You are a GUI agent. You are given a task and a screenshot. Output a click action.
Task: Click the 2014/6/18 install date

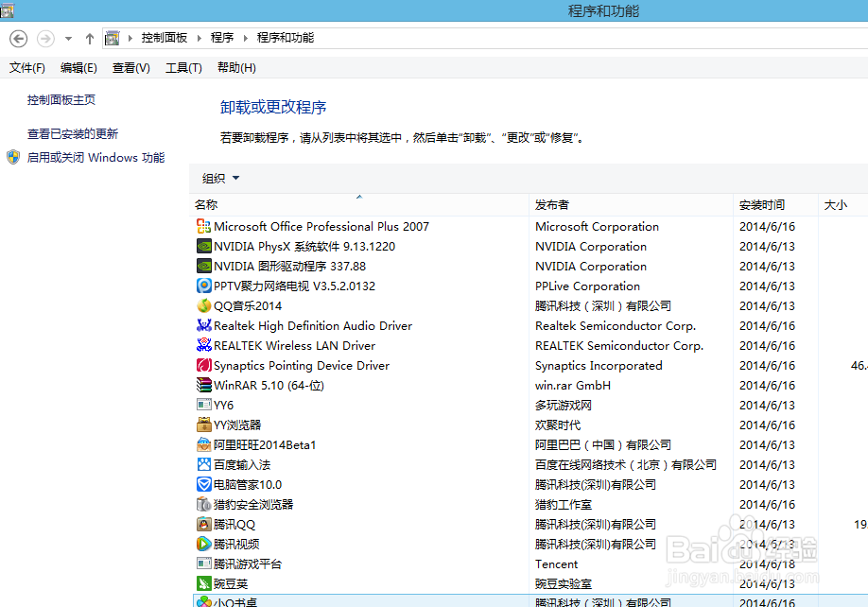click(767, 564)
